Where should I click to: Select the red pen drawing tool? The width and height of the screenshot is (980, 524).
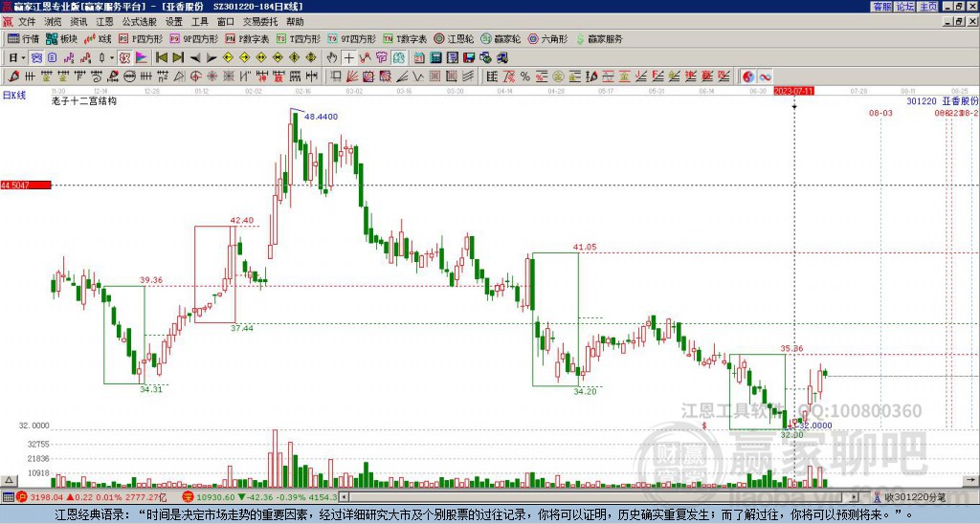click(13, 76)
